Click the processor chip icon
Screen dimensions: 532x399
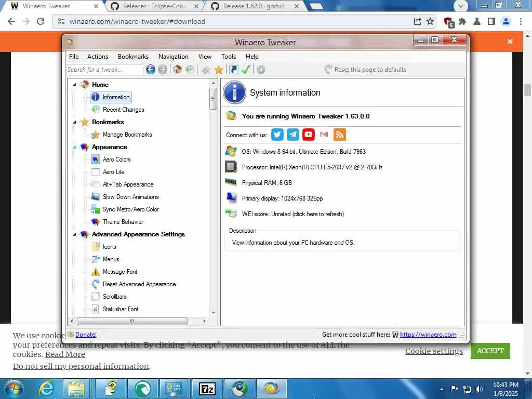pyautogui.click(x=231, y=167)
